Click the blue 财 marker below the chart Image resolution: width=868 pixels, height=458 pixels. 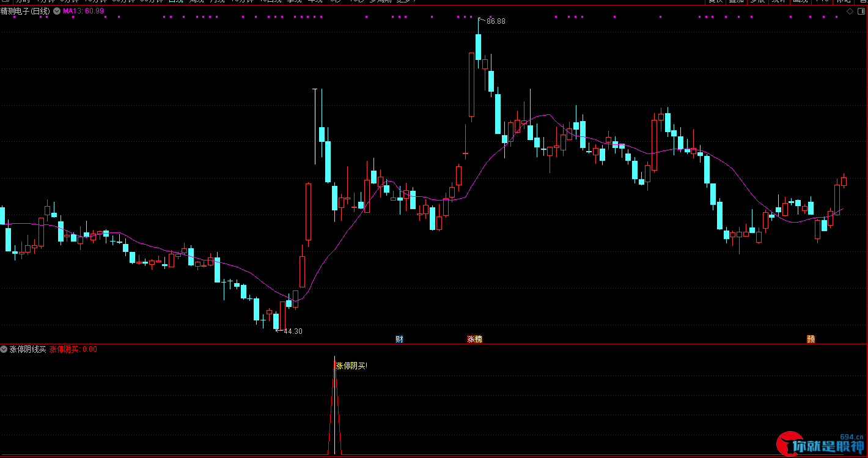(x=399, y=339)
